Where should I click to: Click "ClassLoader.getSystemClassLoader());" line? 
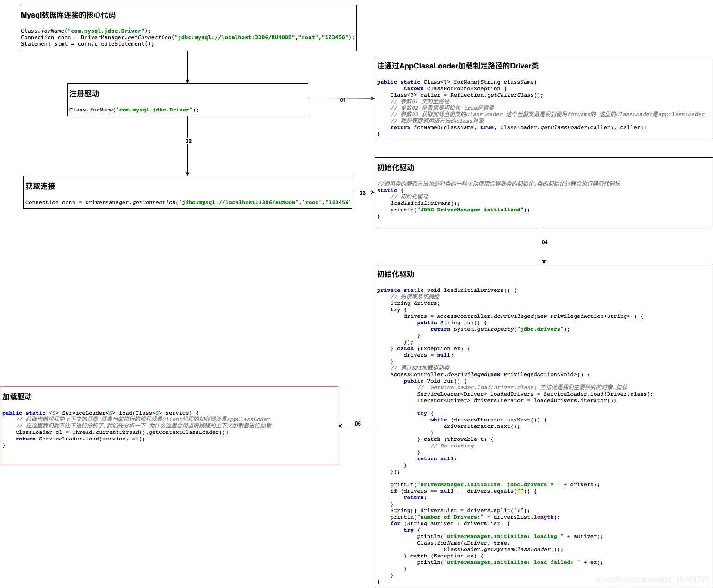pyautogui.click(x=503, y=549)
